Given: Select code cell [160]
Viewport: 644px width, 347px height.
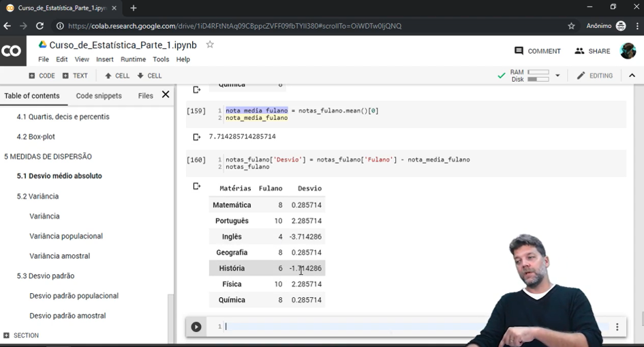Looking at the screenshot, I should click(405, 164).
